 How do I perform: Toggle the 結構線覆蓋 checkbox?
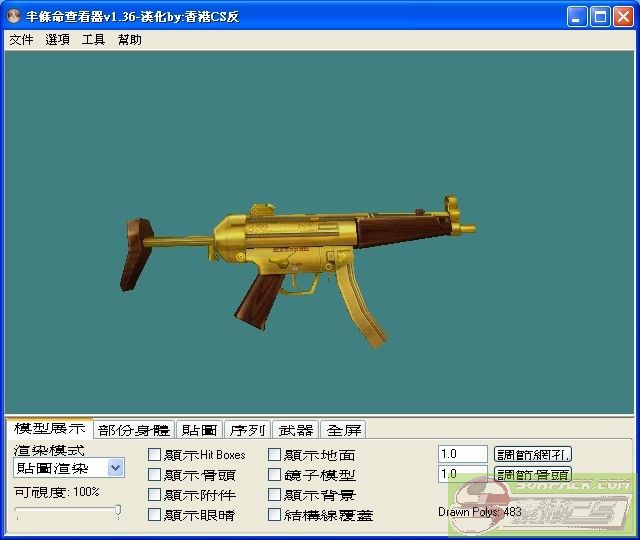coord(275,515)
